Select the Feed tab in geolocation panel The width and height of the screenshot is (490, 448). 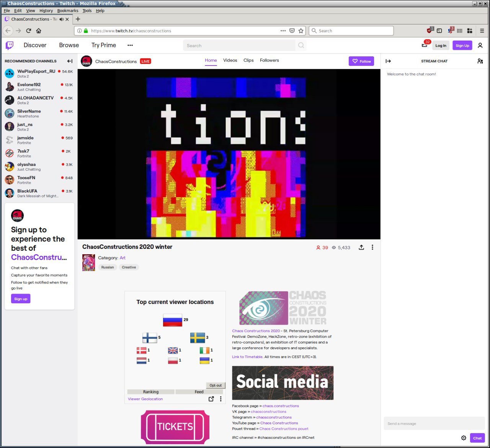coord(199,392)
